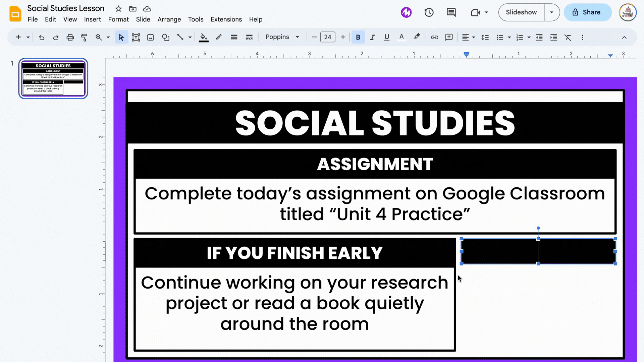Screen dimensions: 644x362
Task: Expand the bulleted list options arrow
Action: click(509, 37)
